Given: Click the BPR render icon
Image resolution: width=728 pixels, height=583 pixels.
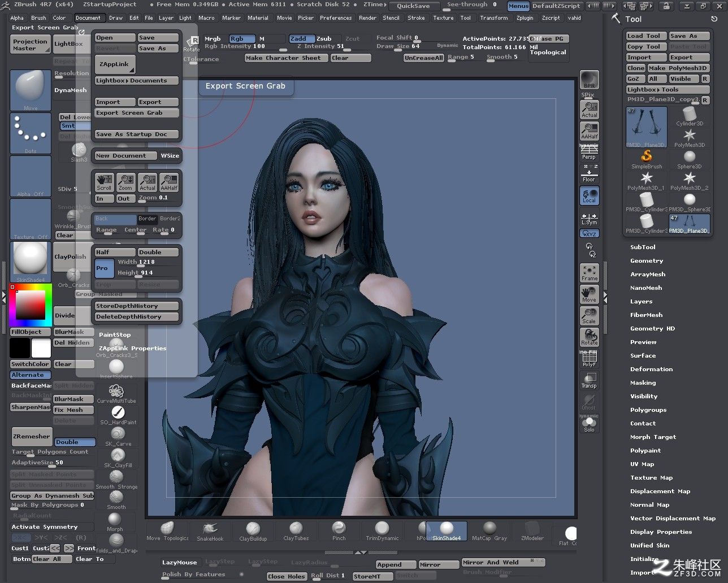Looking at the screenshot, I should click(x=590, y=80).
